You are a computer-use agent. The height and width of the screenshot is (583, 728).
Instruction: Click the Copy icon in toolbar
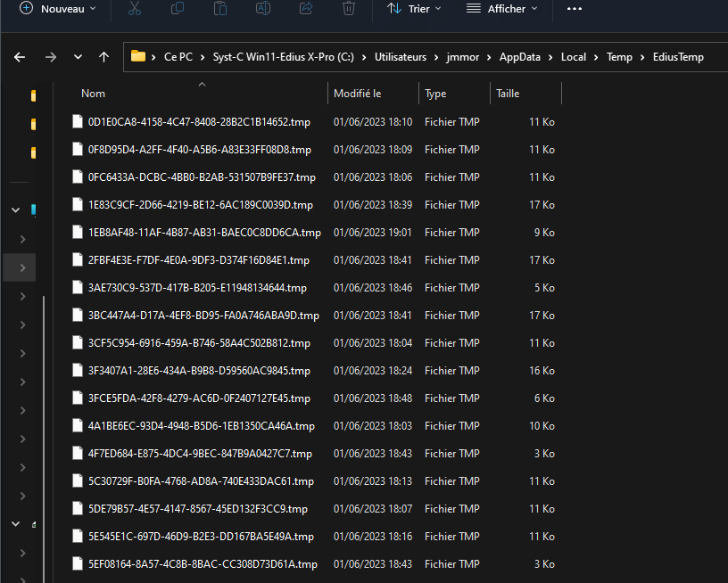coord(178,8)
